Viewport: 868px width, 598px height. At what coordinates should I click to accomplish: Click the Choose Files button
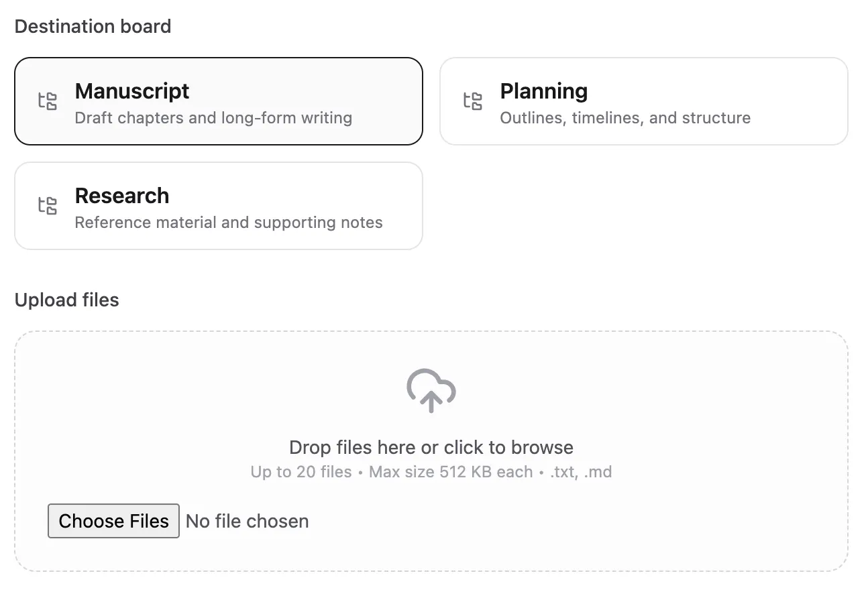pos(113,521)
